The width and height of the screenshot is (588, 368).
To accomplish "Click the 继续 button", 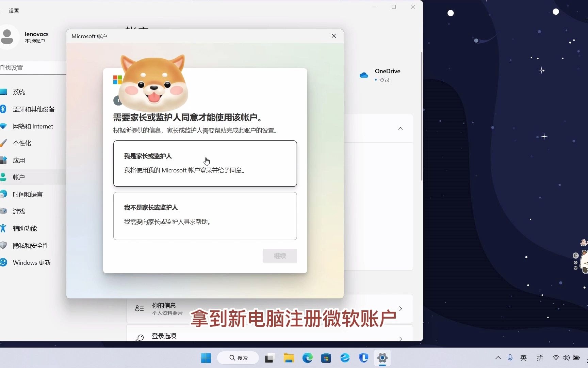I will coord(280,256).
